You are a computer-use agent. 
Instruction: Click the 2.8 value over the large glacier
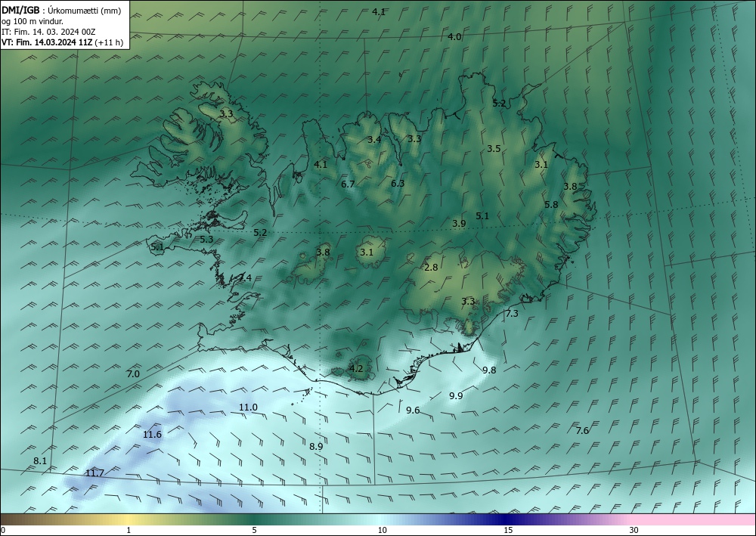coord(431,267)
